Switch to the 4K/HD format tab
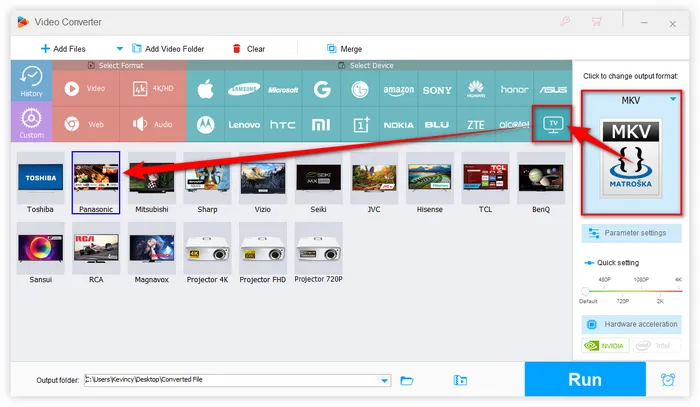The height and width of the screenshot is (407, 700). pos(153,88)
